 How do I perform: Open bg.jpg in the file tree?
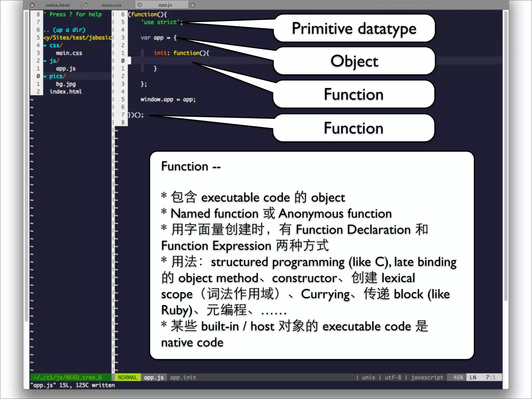coord(66,84)
